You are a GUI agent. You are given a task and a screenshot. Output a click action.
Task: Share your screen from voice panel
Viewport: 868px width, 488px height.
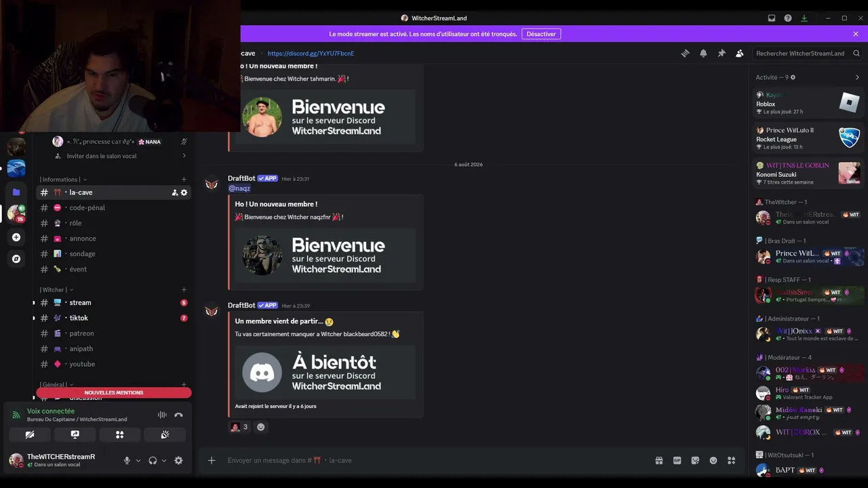tap(75, 434)
